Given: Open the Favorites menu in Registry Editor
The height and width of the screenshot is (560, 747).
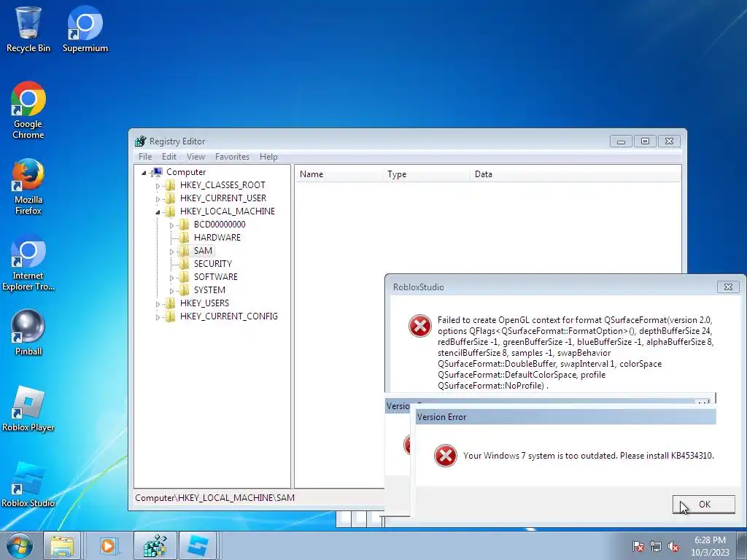Looking at the screenshot, I should [x=232, y=157].
